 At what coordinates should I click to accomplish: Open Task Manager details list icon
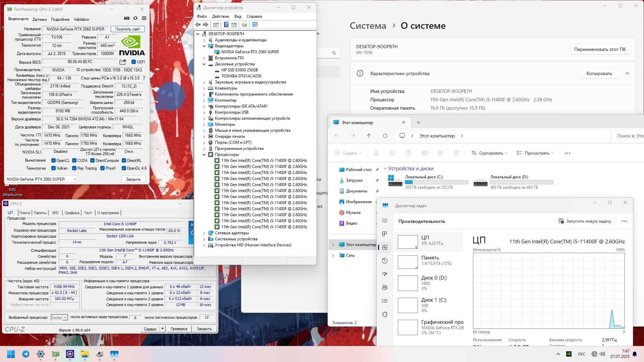pyautogui.click(x=385, y=301)
